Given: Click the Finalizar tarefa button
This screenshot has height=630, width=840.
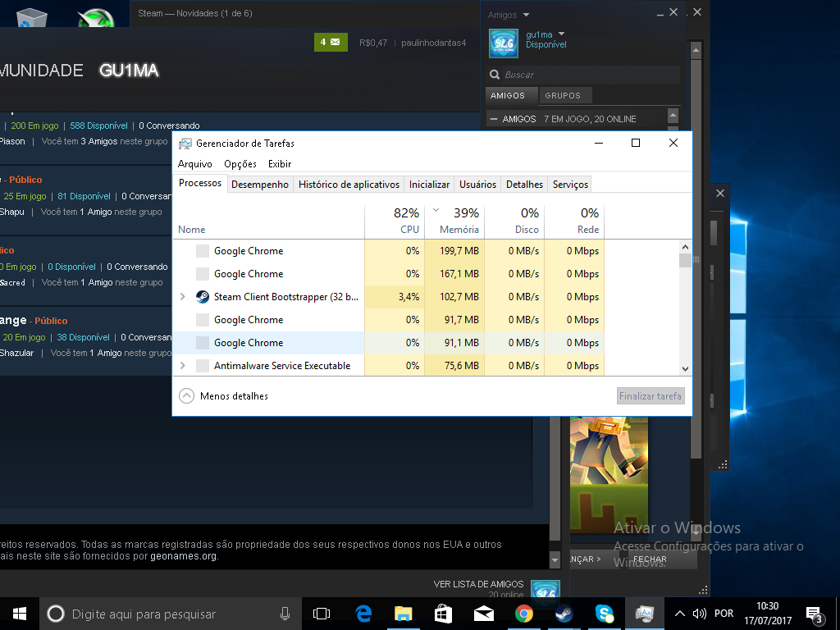Looking at the screenshot, I should (651, 396).
